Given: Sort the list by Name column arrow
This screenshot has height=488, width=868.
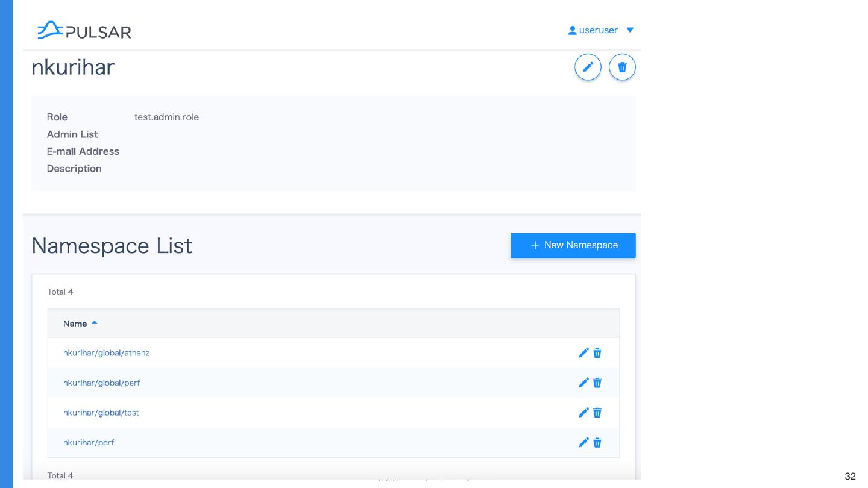Looking at the screenshot, I should pos(95,324).
